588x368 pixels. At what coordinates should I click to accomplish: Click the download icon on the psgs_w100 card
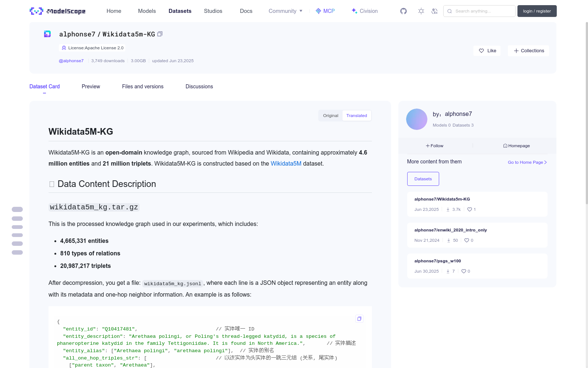(x=448, y=271)
